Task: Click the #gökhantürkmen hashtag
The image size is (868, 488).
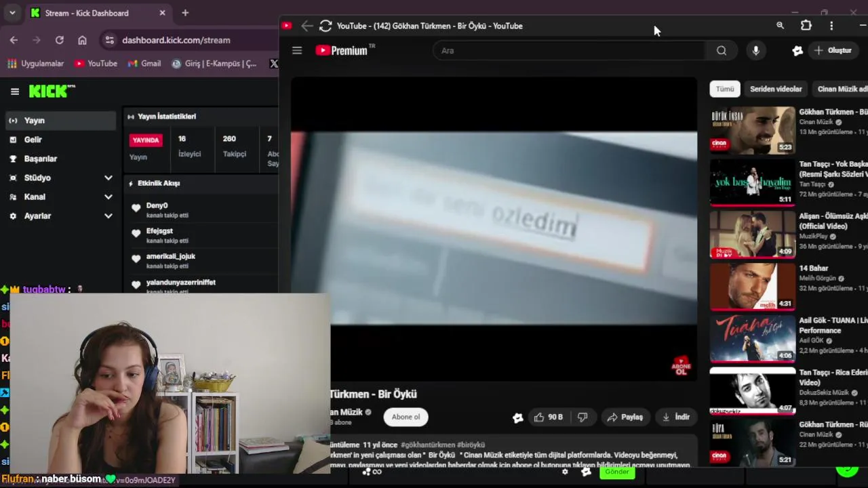Action: click(x=427, y=445)
